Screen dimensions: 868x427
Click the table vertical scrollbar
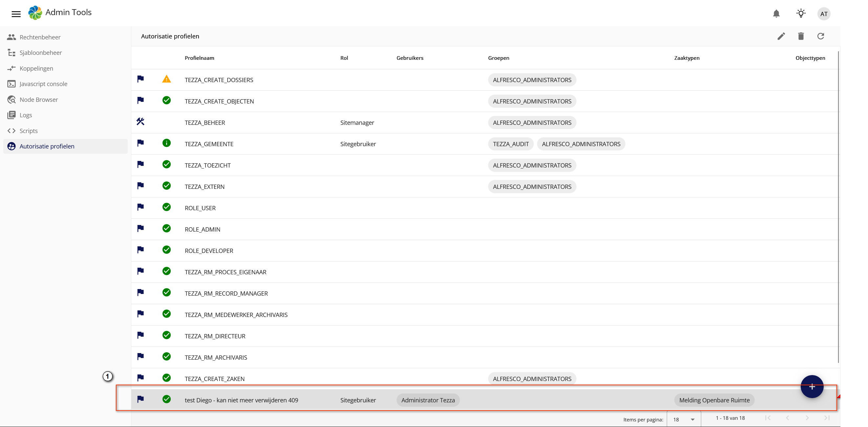click(838, 207)
